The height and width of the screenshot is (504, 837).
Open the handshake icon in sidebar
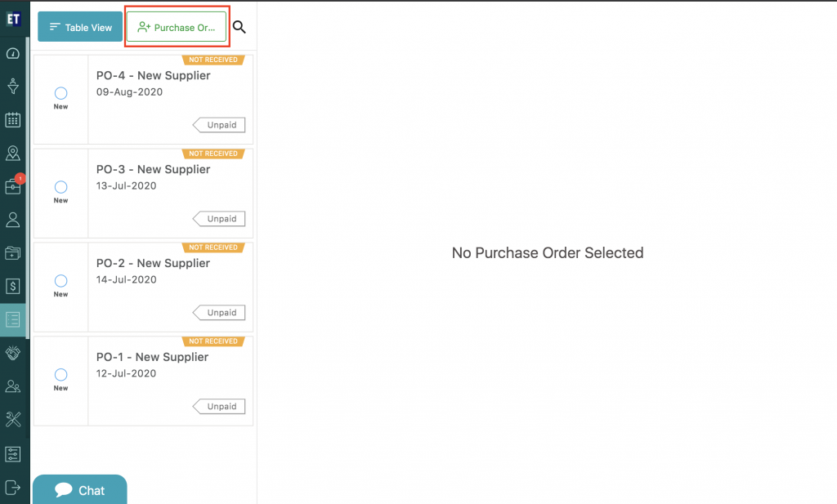click(13, 353)
